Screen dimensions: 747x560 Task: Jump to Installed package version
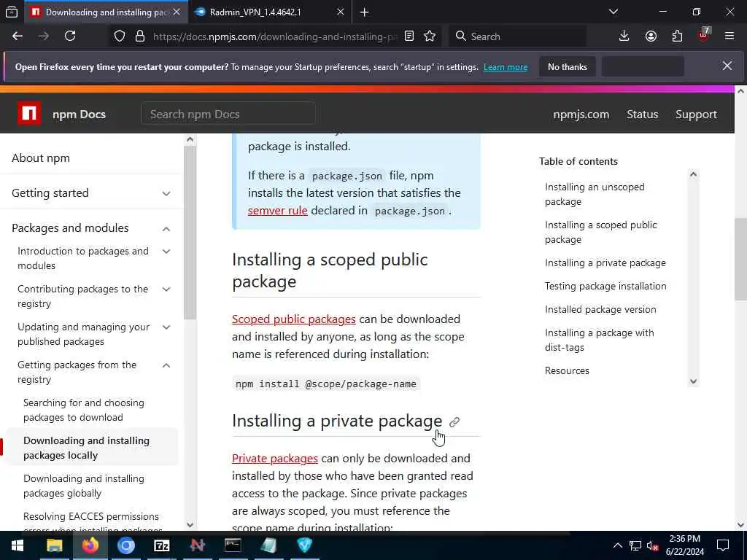(x=600, y=309)
